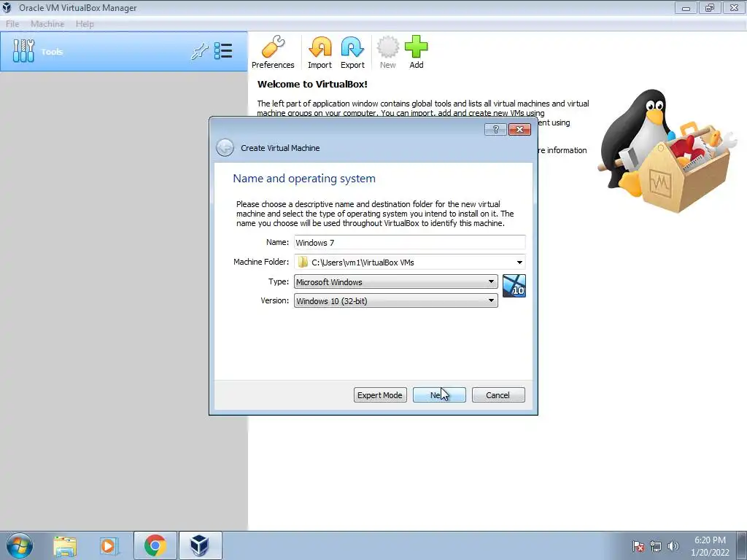747x560 pixels.
Task: Click the Name field containing Windows 7
Action: [x=410, y=242]
